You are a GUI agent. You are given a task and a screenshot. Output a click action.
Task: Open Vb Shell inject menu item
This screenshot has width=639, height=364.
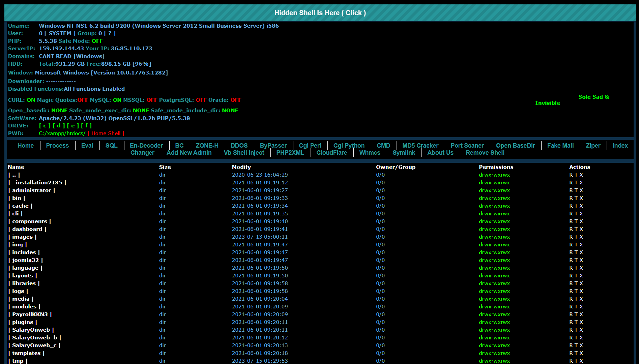244,153
